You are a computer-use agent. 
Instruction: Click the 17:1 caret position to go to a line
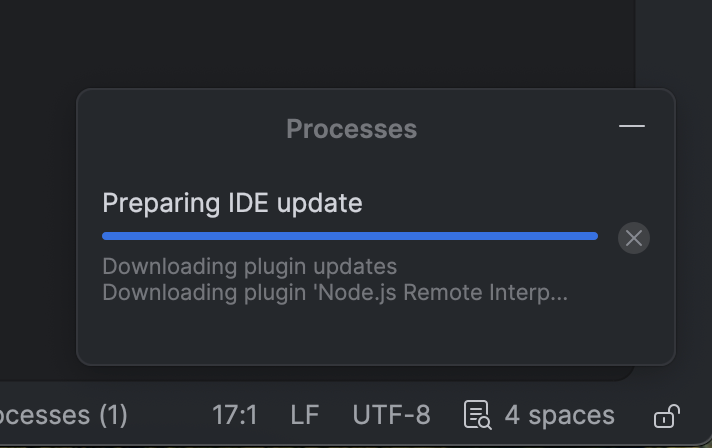click(234, 415)
